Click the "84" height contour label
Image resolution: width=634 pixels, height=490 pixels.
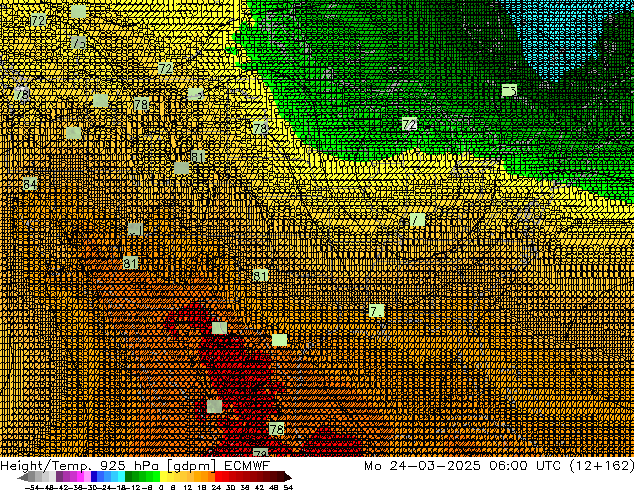point(30,184)
